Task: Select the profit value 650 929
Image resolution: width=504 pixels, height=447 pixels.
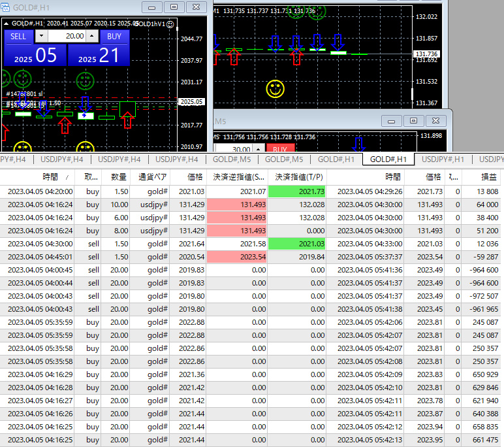Action: tap(485, 374)
